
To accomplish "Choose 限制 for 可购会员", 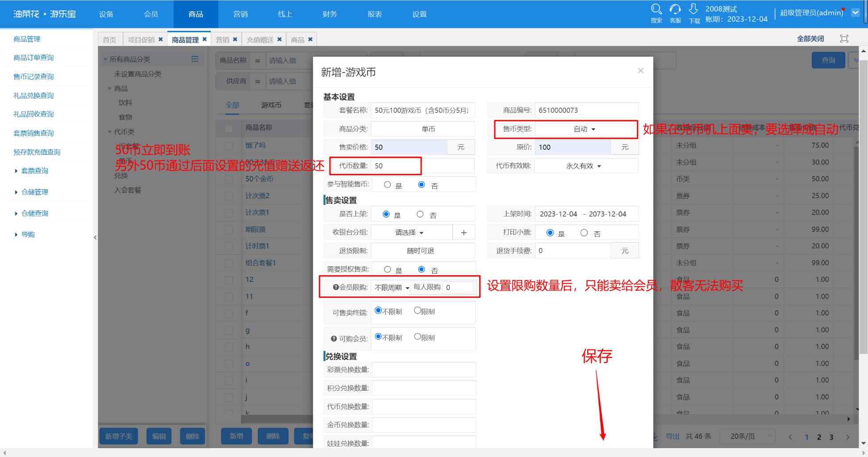I will [x=417, y=337].
